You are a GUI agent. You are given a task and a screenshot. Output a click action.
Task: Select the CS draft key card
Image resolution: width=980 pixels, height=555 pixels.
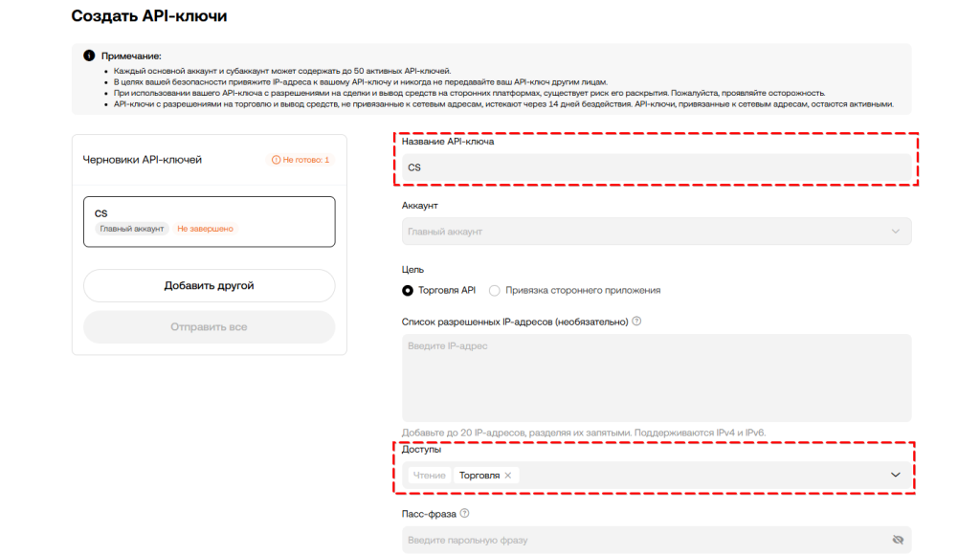click(209, 221)
